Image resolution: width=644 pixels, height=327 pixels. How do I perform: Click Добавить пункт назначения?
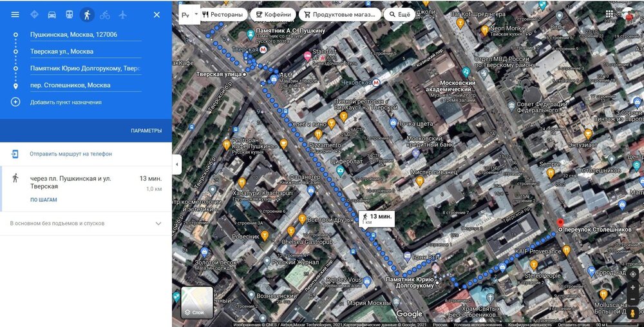coord(66,103)
